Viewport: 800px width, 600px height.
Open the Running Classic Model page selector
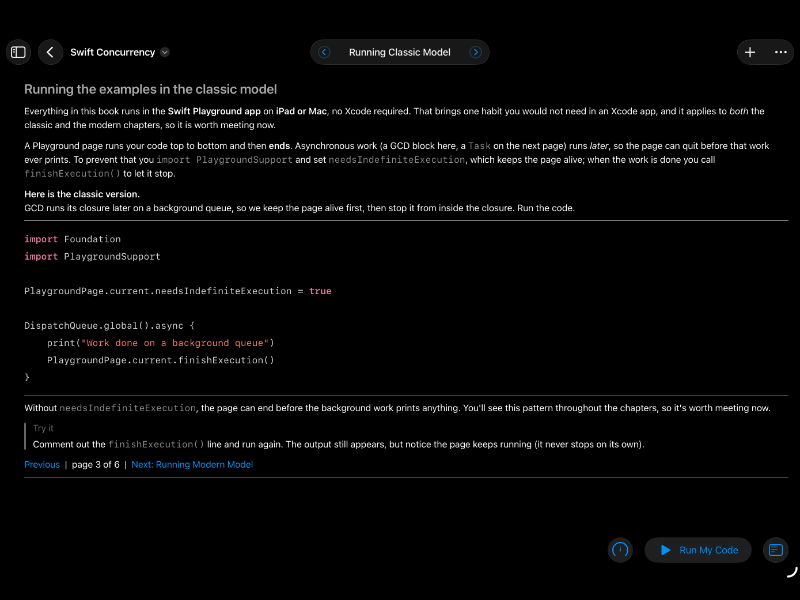(399, 52)
